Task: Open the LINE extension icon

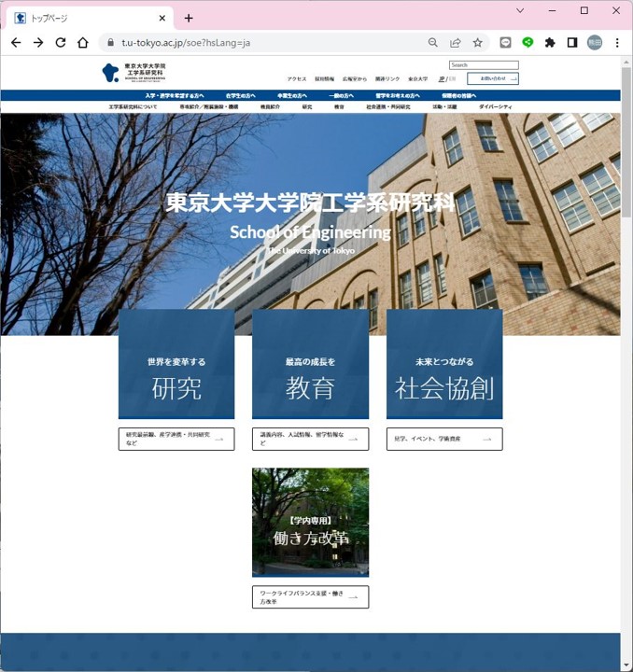Action: point(505,42)
